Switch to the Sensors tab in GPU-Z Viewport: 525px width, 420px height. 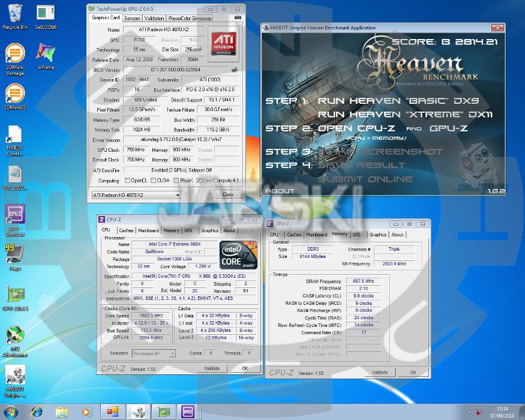pos(132,19)
